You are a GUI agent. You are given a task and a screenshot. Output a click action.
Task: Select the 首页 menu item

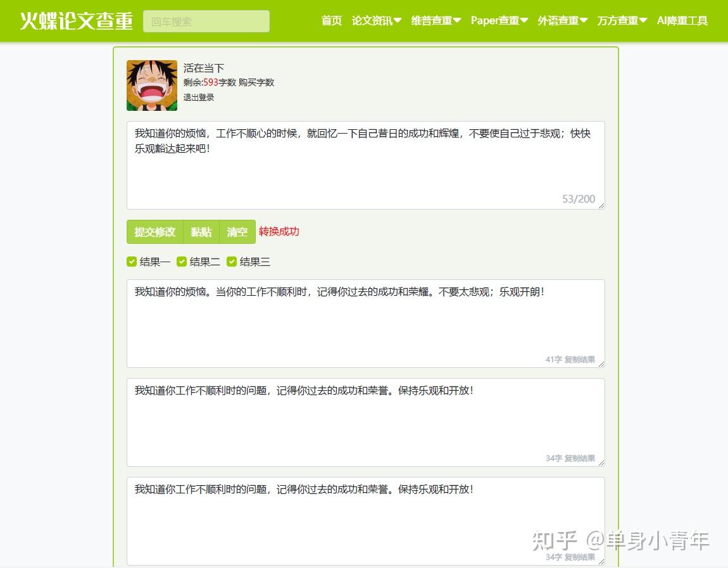[x=331, y=20]
